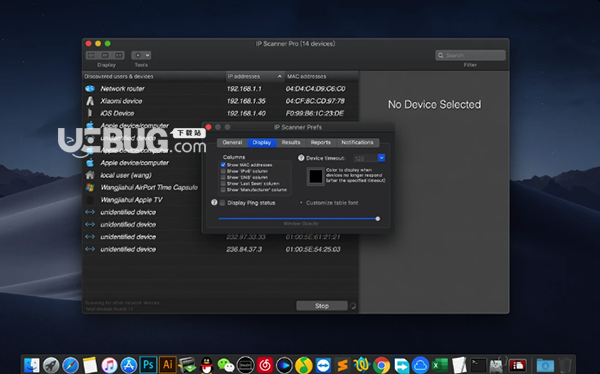Click the MAC addresses column header

[322, 77]
